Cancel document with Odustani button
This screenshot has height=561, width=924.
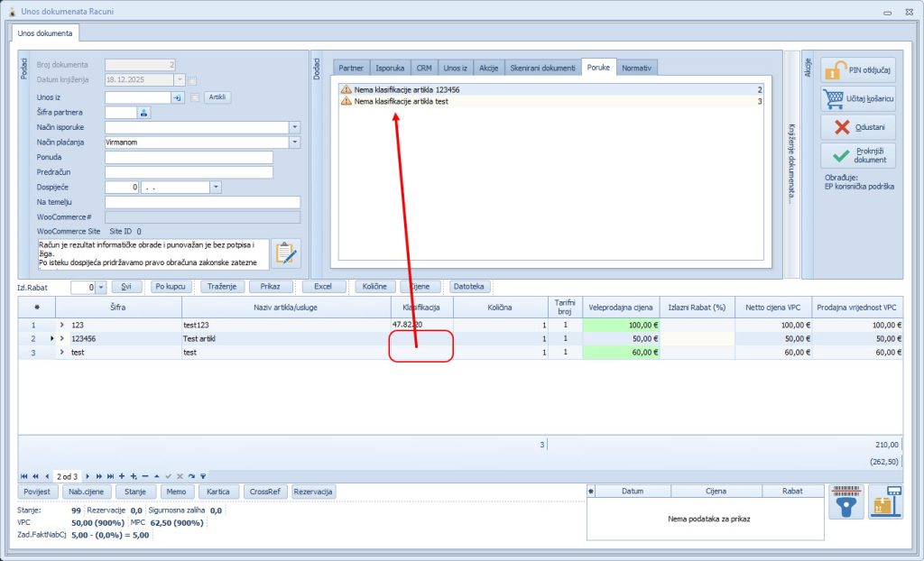858,127
